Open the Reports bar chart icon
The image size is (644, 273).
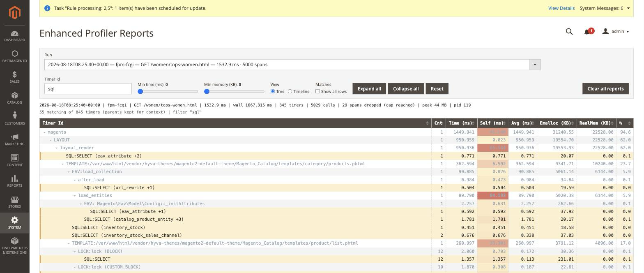tap(14, 178)
